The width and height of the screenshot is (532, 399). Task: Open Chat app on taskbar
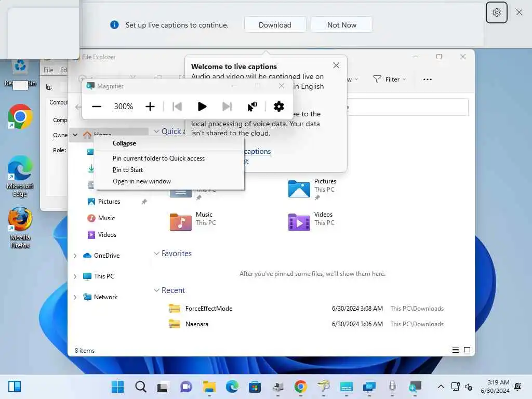[186, 387]
